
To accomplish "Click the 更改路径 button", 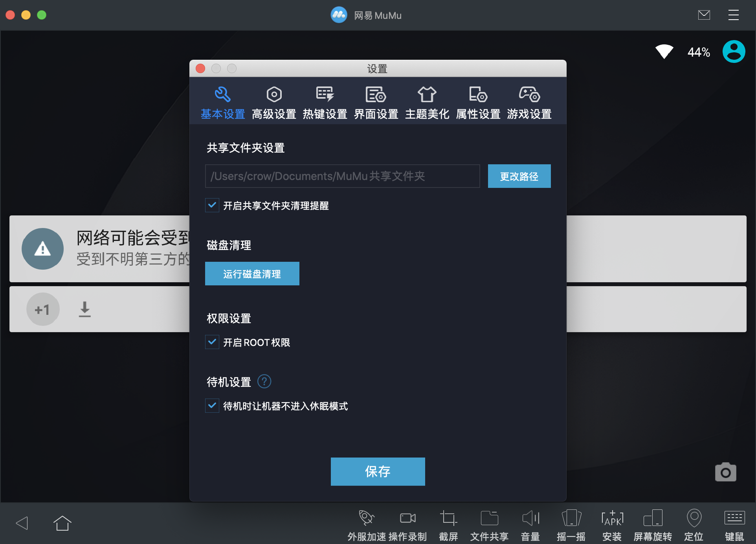I will [x=519, y=176].
